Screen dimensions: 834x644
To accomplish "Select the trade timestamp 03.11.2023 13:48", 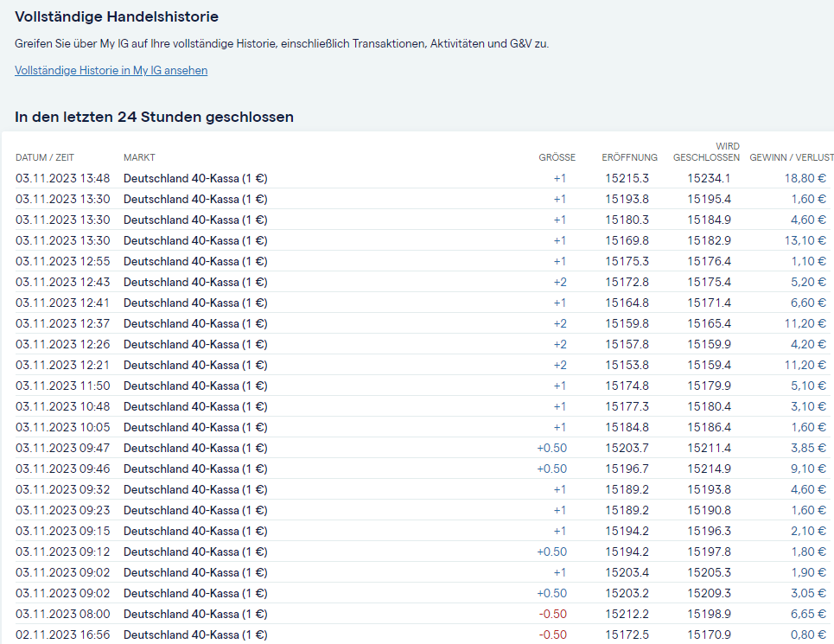I will pos(63,178).
